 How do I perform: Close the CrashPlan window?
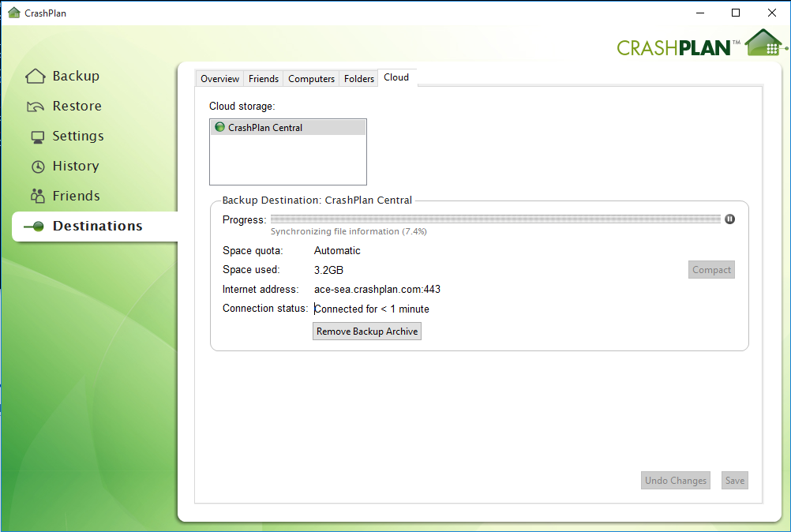[x=772, y=13]
